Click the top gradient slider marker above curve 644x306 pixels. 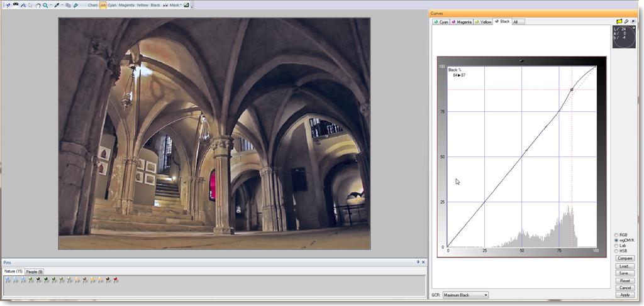click(x=521, y=61)
